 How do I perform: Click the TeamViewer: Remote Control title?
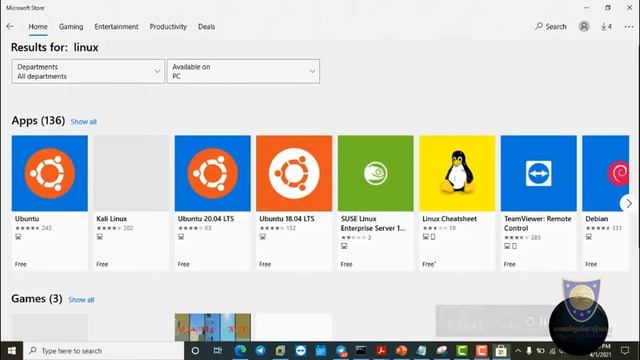[x=538, y=223]
